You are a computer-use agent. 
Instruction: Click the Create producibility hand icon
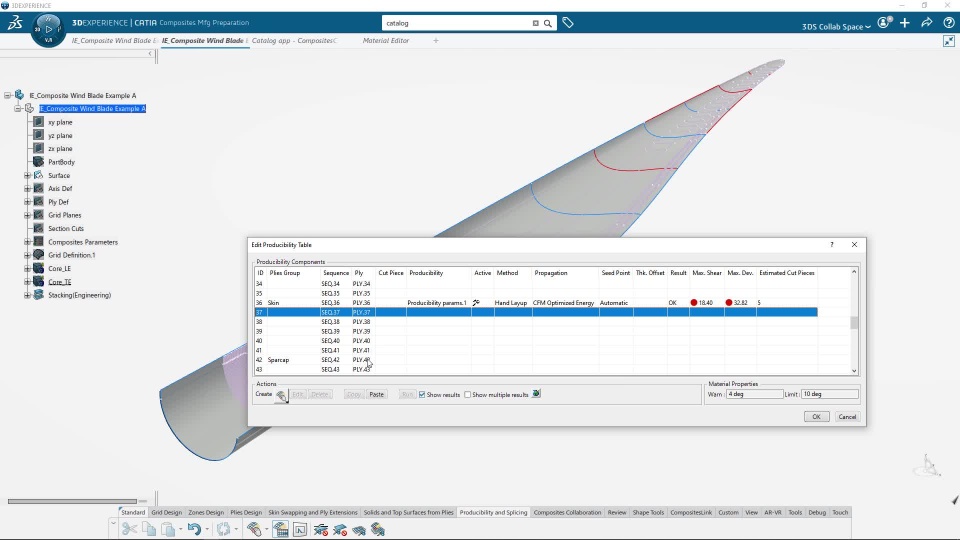pyautogui.click(x=281, y=396)
